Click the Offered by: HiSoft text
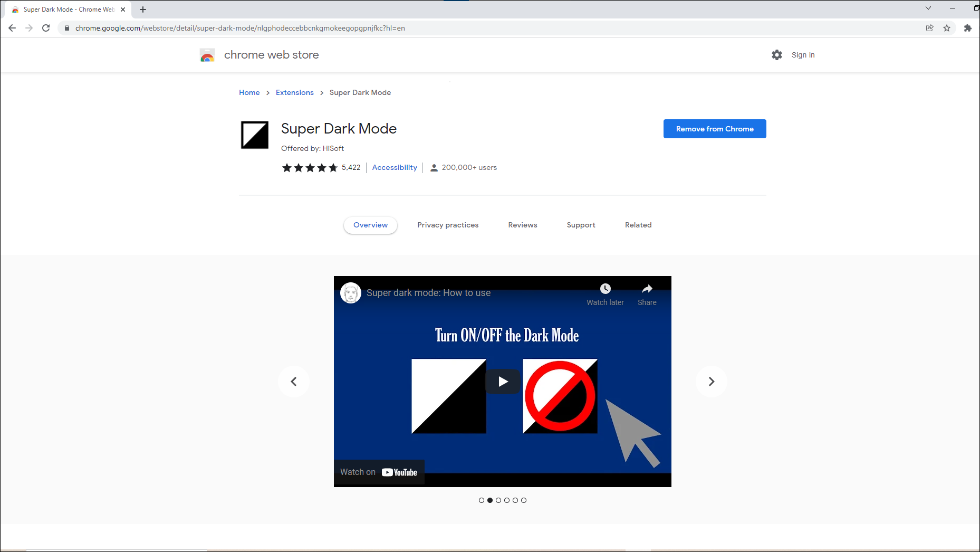Viewport: 980px width, 552px height. [313, 148]
